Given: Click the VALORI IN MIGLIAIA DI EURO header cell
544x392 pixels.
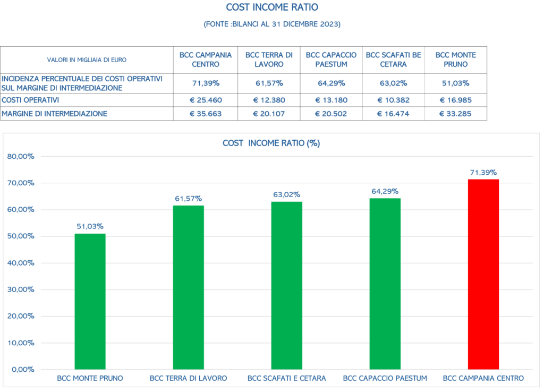Looking at the screenshot, I should (87, 59).
